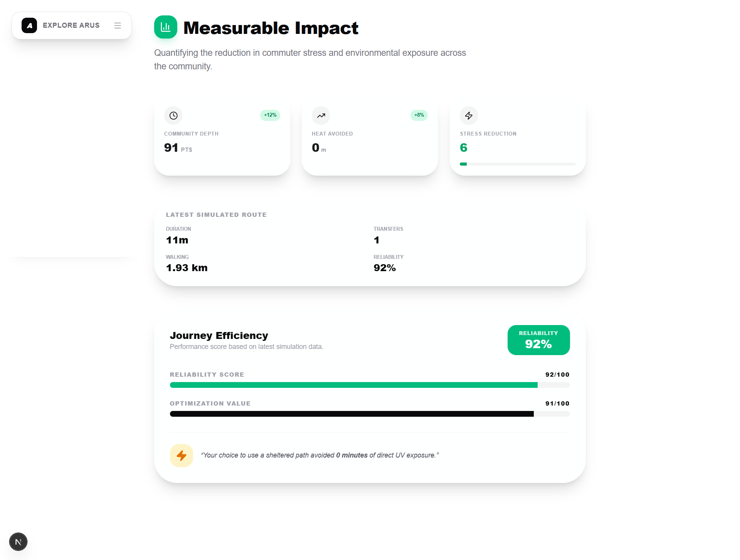Viewport: 740px width, 560px height.
Task: Click the Journey Efficiency title
Action: 219,336
